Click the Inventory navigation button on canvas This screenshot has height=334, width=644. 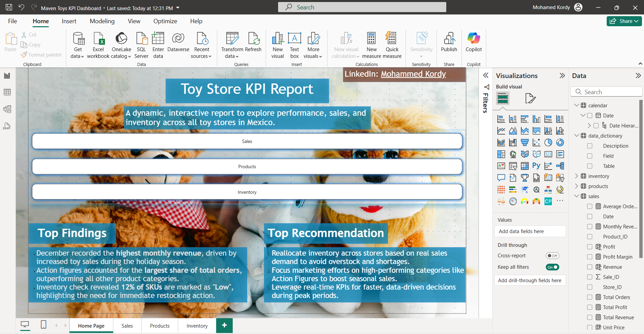coord(247,192)
